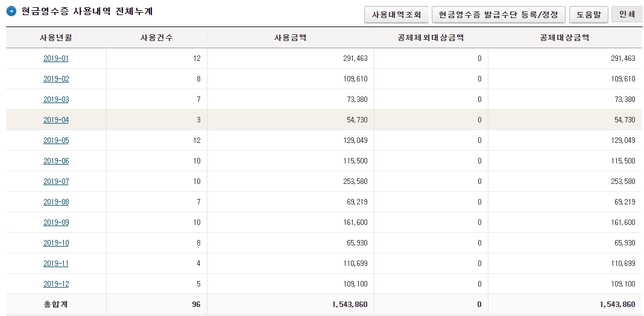Select 사용건수 12 in 2019-01 row
Screen dimensions: 644x316
coord(197,58)
